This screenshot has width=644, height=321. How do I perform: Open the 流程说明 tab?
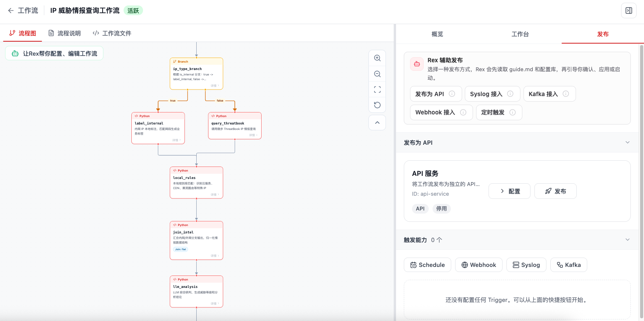(x=65, y=33)
